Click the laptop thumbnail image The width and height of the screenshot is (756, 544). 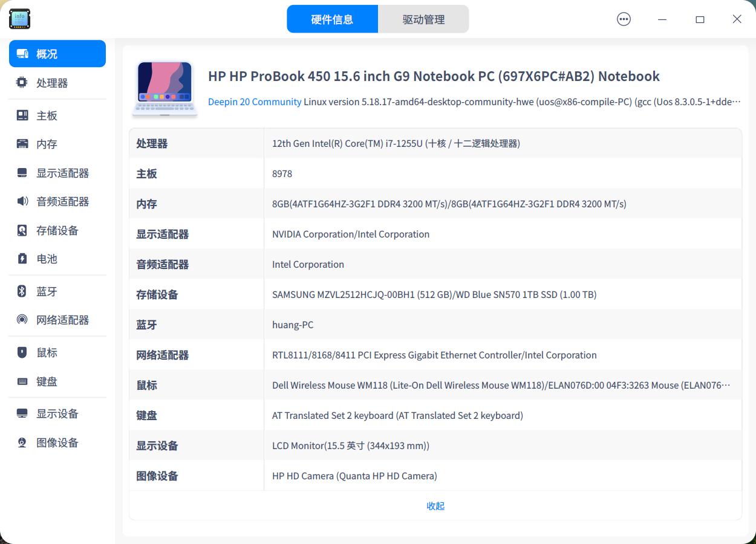point(165,88)
